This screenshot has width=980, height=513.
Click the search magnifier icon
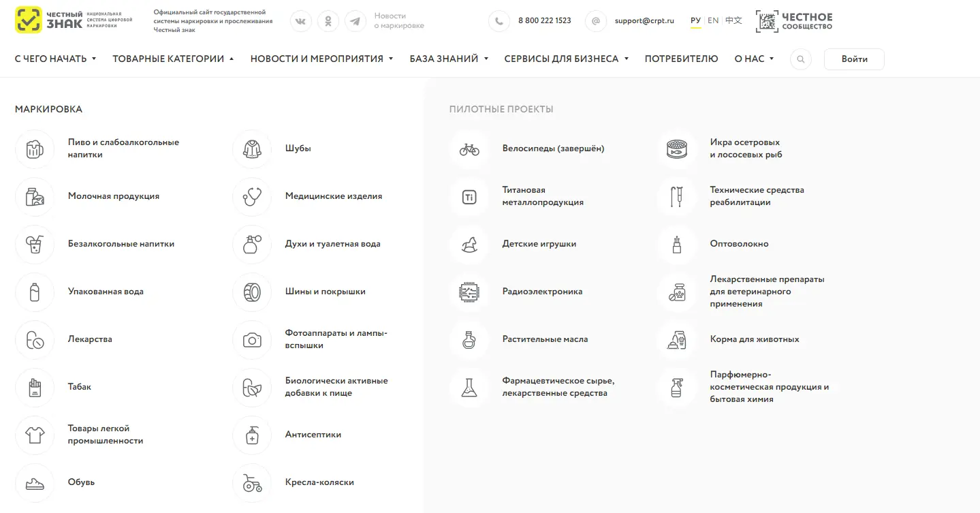[x=801, y=59]
